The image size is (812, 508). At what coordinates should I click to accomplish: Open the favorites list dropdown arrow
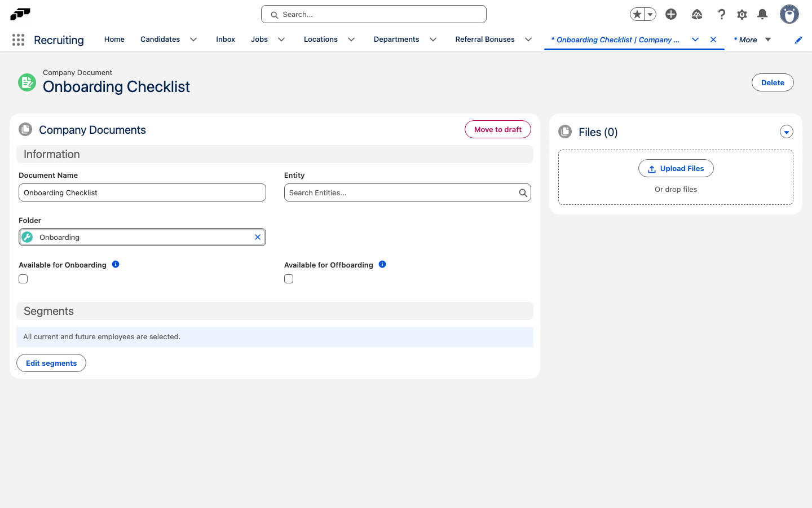pyautogui.click(x=650, y=14)
